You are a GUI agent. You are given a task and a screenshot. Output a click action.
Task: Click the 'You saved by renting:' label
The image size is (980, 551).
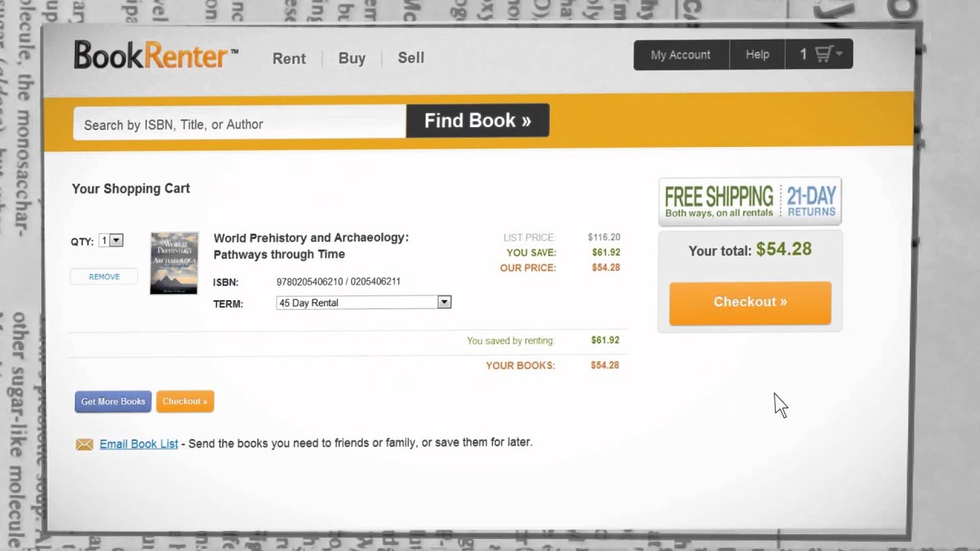click(x=511, y=341)
